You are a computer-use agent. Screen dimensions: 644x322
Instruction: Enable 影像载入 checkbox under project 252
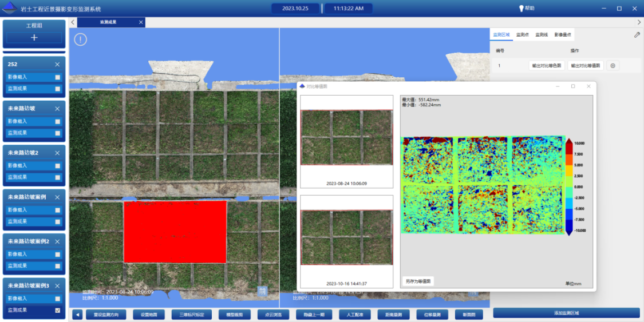pos(57,77)
